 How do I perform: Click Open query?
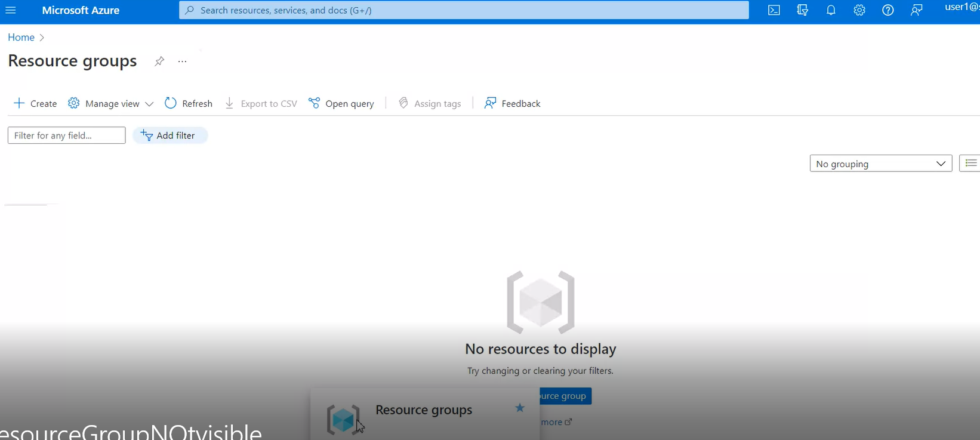pyautogui.click(x=341, y=103)
